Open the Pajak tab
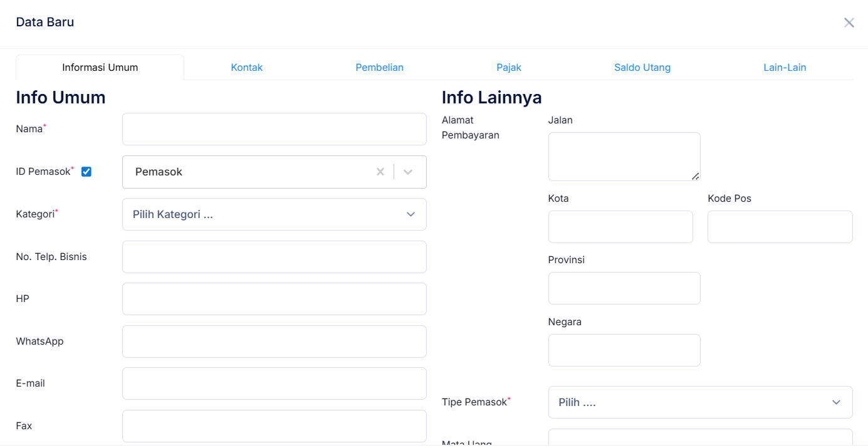Viewport: 868px width, 448px height. point(508,68)
